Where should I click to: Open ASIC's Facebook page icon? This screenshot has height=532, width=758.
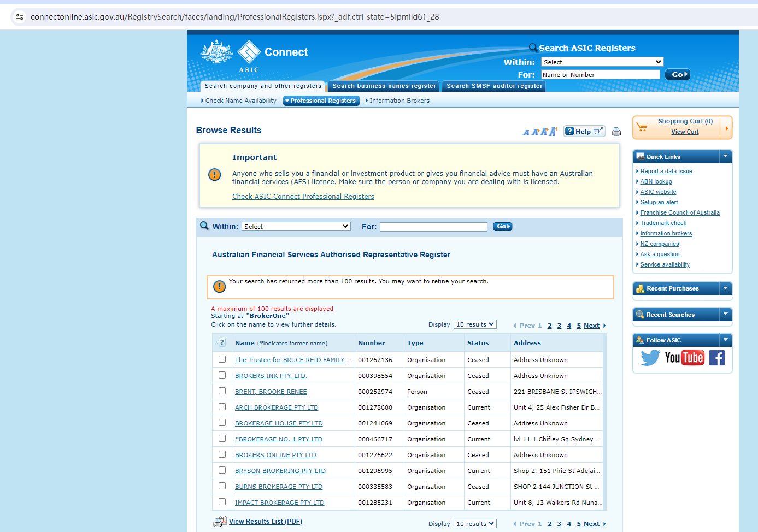(717, 358)
